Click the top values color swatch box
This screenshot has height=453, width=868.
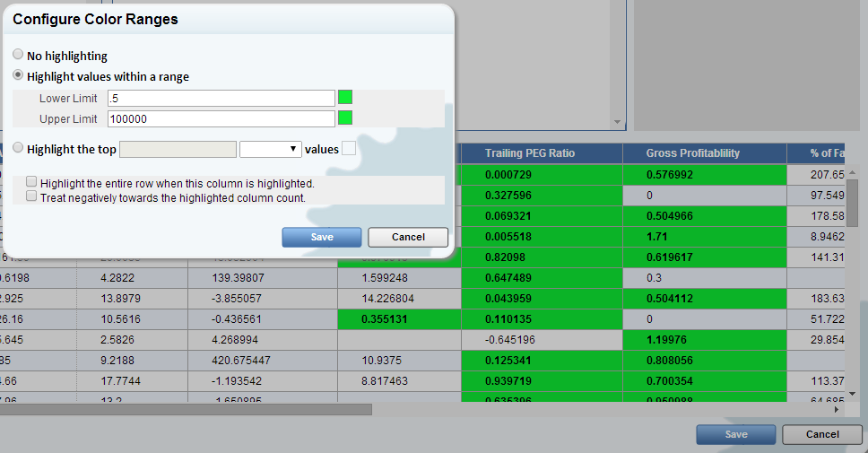pos(349,149)
